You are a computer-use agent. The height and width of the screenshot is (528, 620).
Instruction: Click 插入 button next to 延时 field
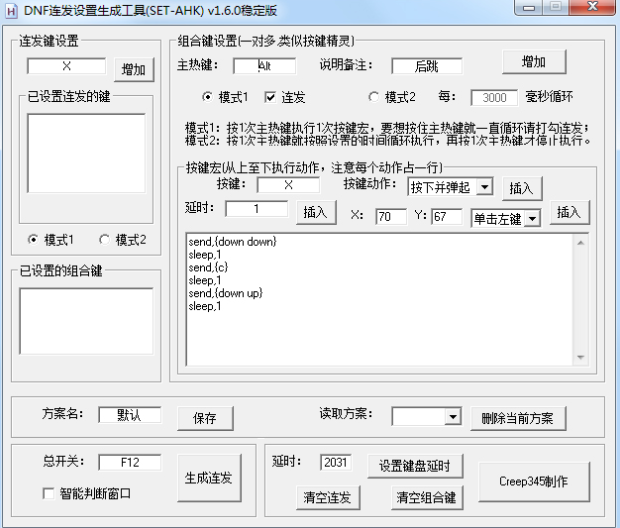316,212
